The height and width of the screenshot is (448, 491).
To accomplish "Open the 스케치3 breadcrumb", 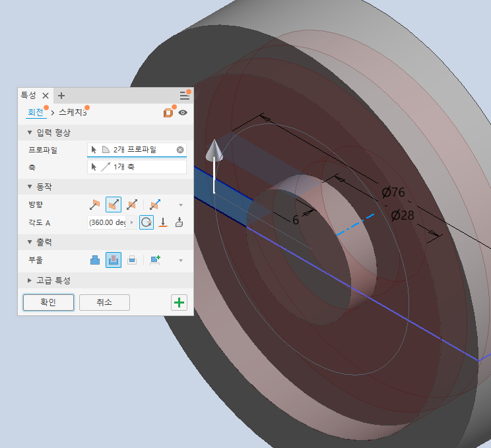I will (x=73, y=112).
